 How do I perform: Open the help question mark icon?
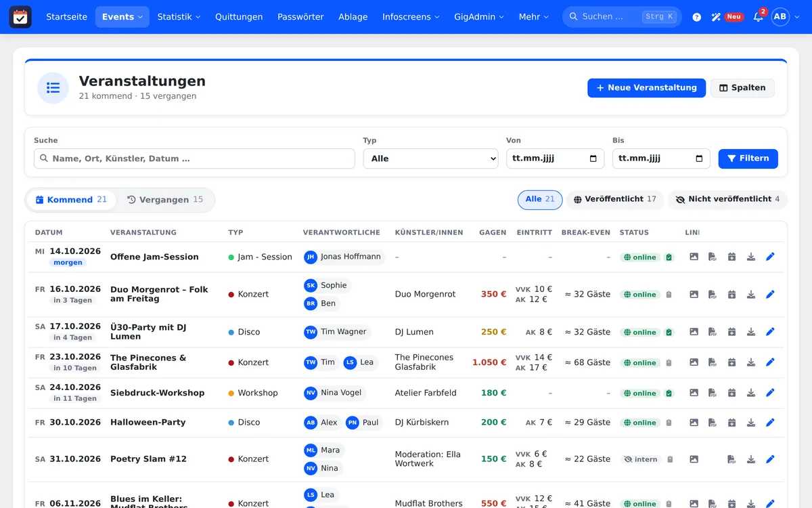697,17
